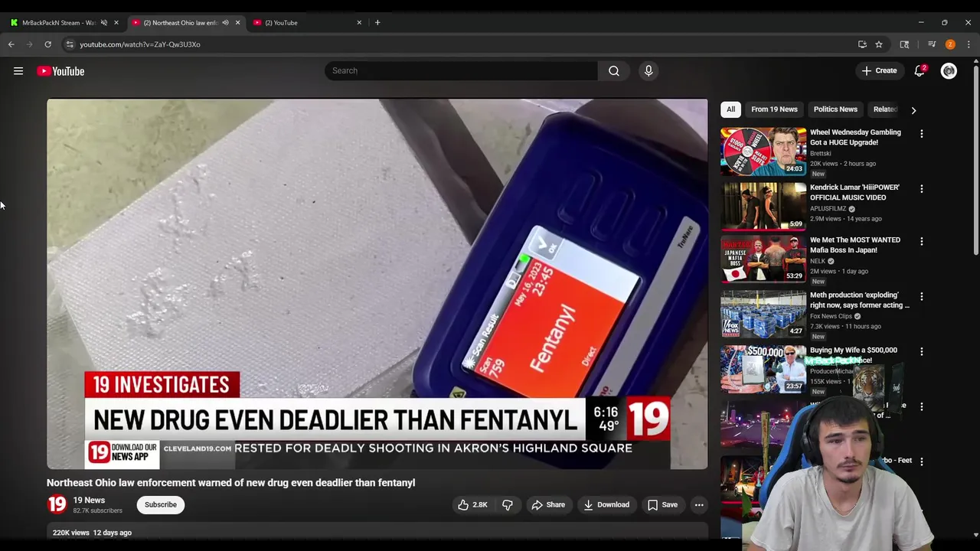Select the From 19 News chip

pos(774,109)
